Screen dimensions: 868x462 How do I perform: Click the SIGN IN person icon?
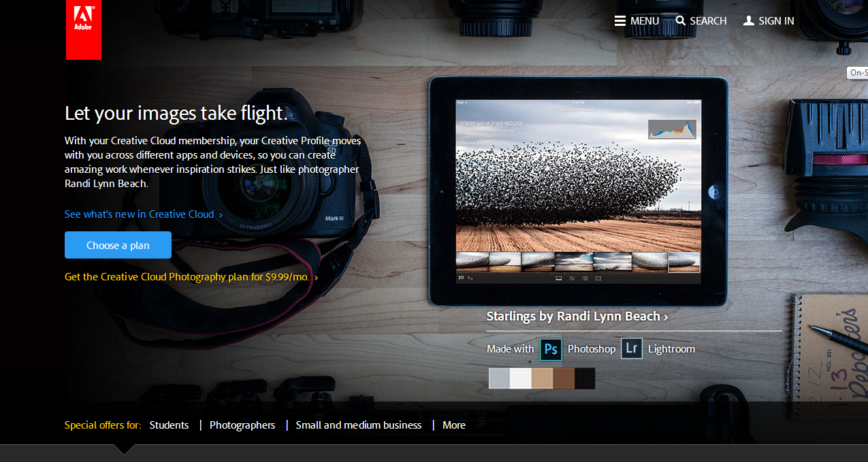point(749,21)
